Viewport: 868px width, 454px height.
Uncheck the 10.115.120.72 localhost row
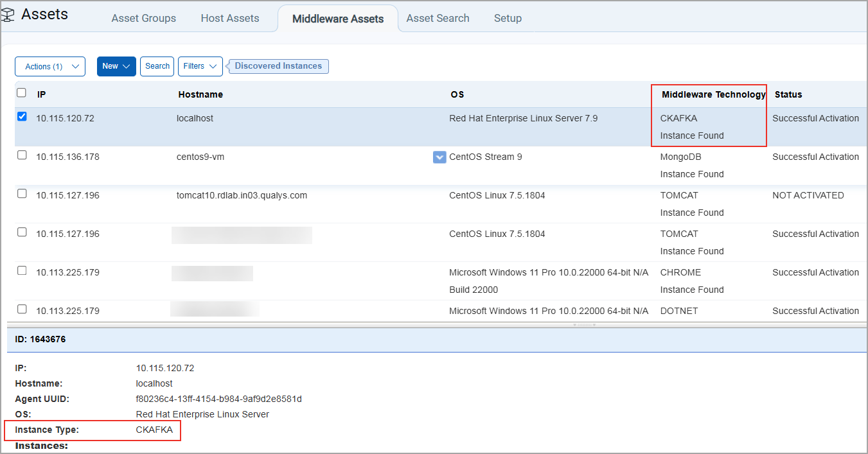click(x=21, y=116)
